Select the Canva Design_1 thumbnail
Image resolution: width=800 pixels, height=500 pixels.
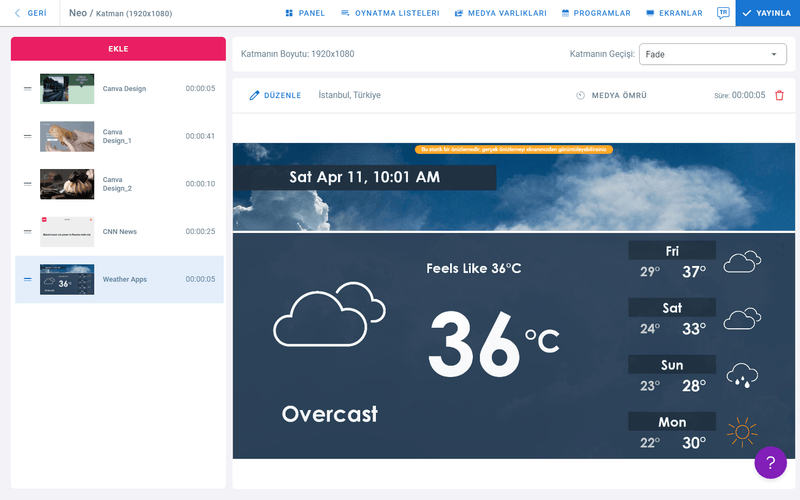point(67,136)
